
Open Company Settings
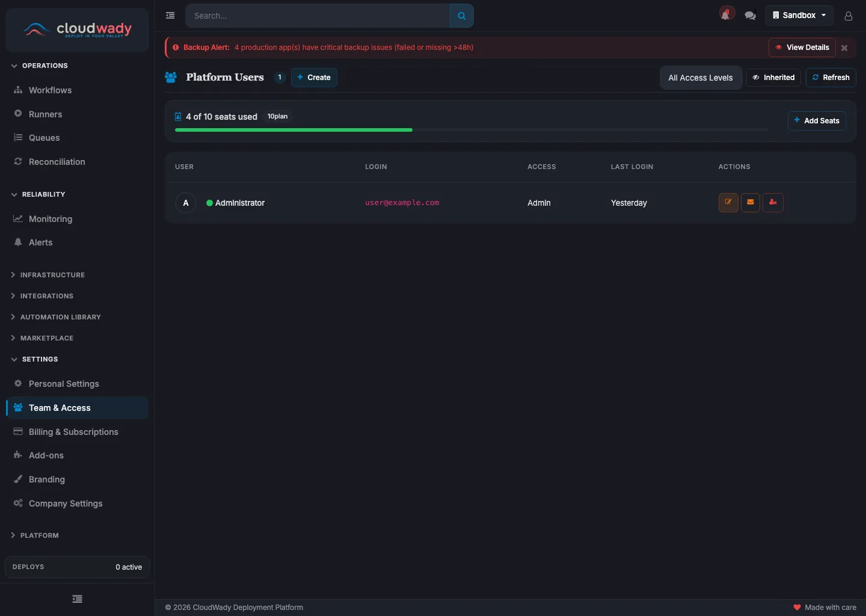point(77,504)
